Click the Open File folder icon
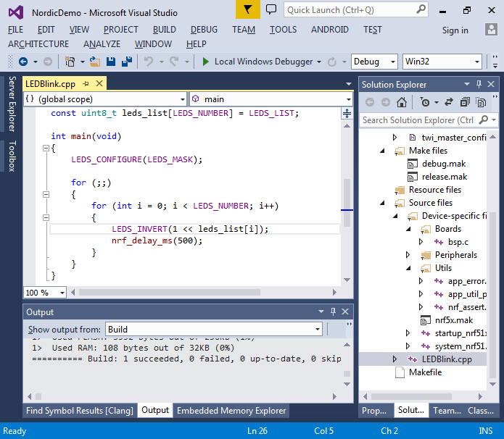504x439 pixels. 95,62
